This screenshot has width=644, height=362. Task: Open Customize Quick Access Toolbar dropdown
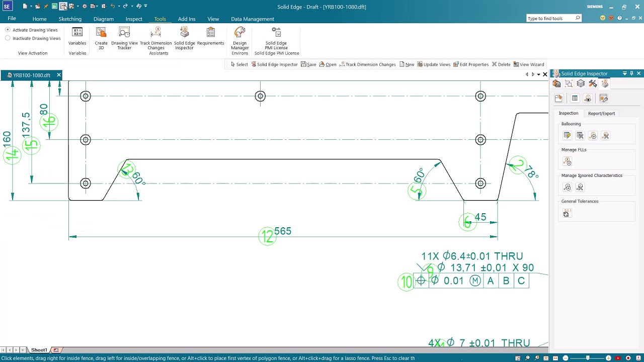point(145,6)
